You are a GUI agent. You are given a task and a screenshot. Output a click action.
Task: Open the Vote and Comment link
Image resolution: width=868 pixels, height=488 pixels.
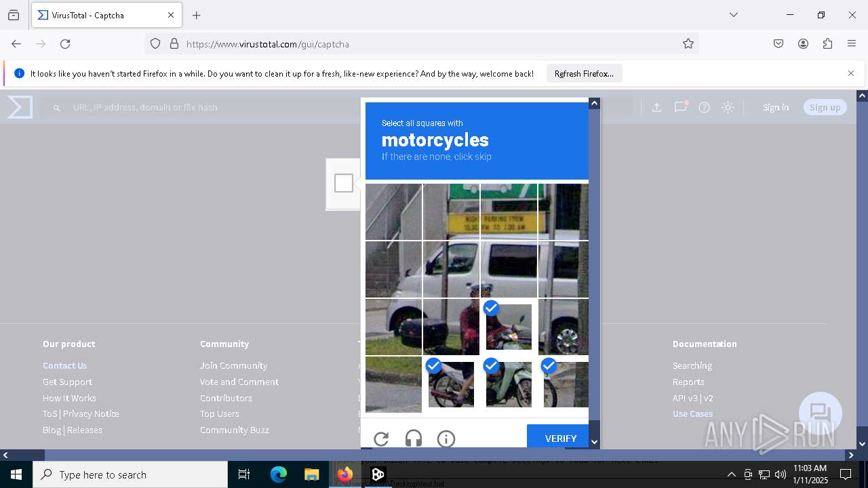point(239,382)
